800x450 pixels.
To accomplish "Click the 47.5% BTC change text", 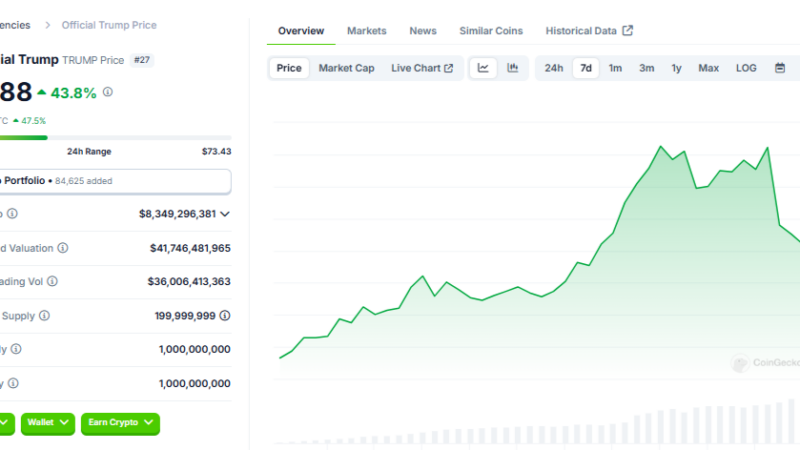I will coord(33,121).
